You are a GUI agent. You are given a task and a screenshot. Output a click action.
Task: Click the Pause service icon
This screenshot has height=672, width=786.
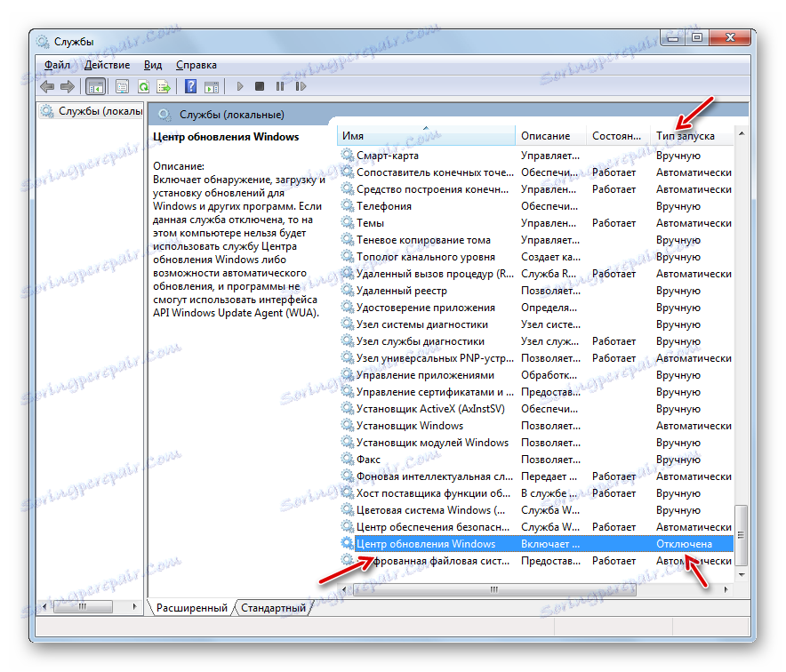point(280,86)
